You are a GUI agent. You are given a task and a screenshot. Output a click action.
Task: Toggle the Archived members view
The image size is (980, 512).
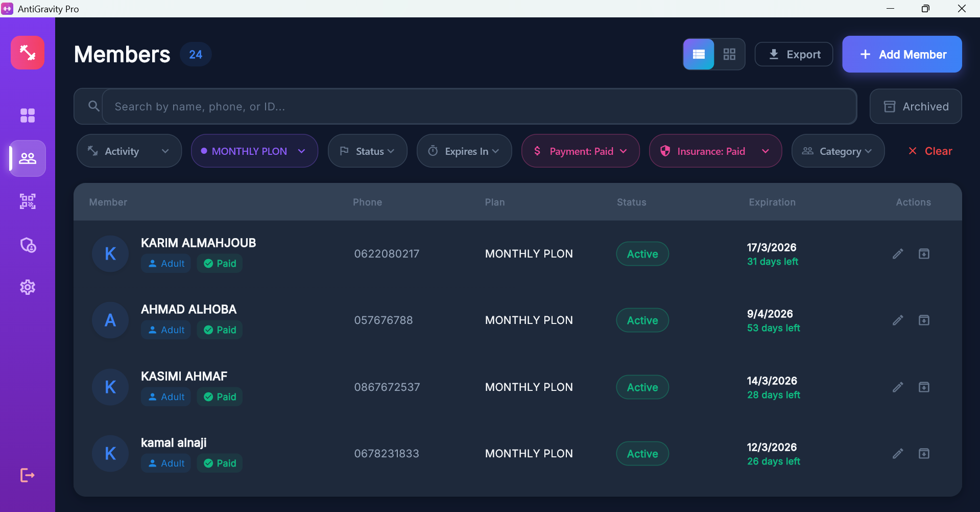point(916,106)
